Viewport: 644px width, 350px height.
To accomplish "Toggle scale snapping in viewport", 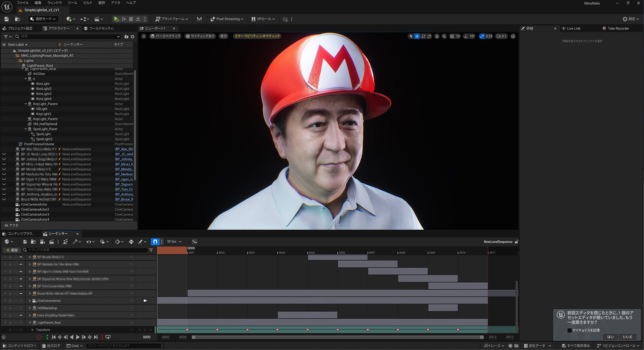I will point(482,36).
